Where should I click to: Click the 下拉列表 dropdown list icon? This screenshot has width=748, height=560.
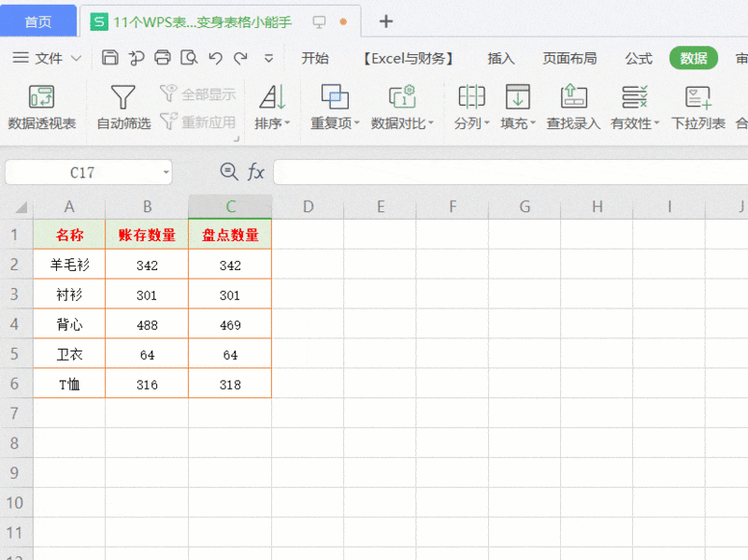pyautogui.click(x=698, y=107)
